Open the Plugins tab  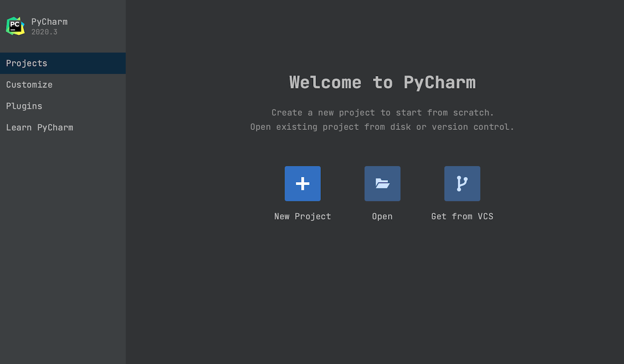[62, 106]
